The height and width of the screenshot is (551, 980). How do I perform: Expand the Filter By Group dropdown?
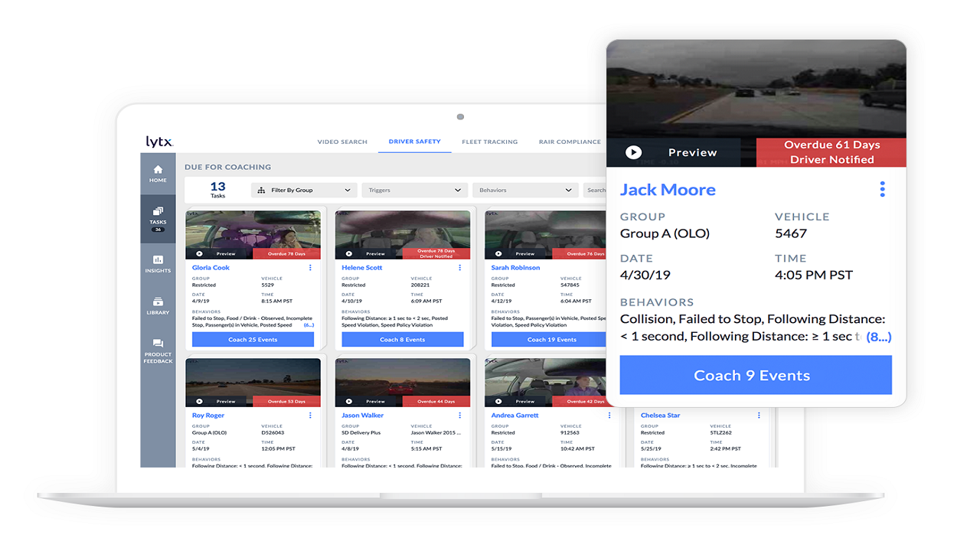coord(305,190)
